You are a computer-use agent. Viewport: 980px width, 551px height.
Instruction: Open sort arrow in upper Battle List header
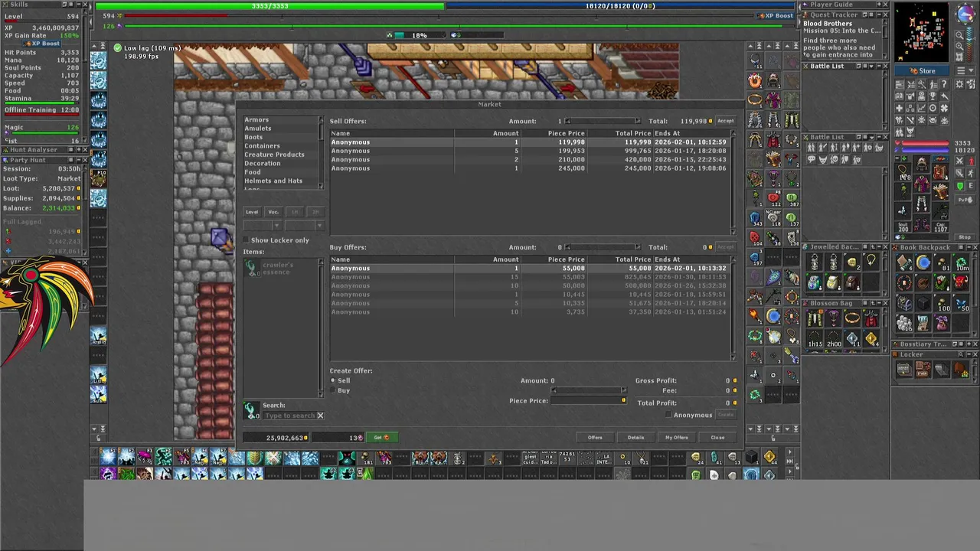click(871, 66)
